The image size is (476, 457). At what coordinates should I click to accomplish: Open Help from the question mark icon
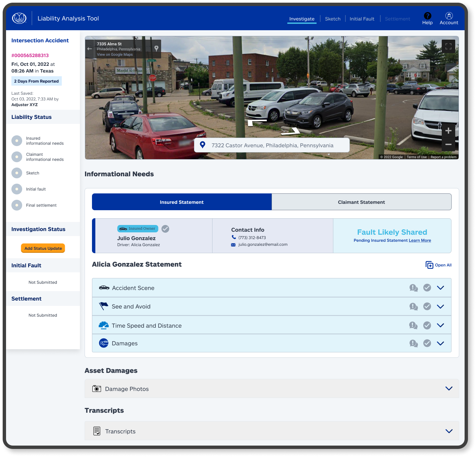click(x=427, y=16)
